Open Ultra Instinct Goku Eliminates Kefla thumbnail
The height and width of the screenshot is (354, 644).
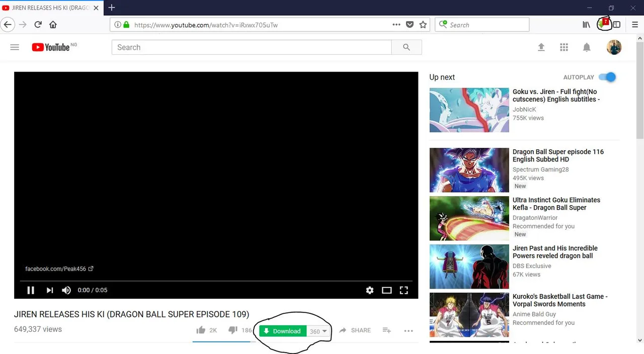click(x=469, y=218)
